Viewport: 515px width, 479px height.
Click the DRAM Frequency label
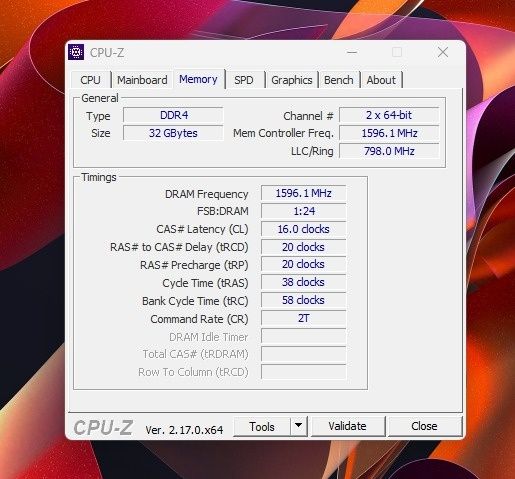(x=207, y=194)
